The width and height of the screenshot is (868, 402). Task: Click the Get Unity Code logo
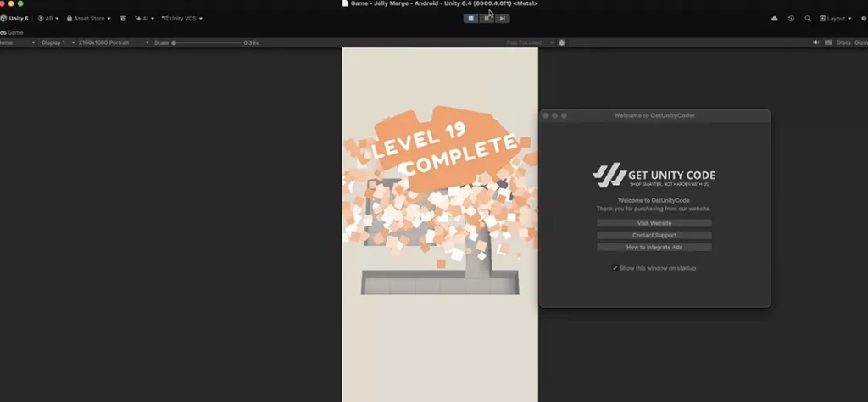(x=654, y=176)
